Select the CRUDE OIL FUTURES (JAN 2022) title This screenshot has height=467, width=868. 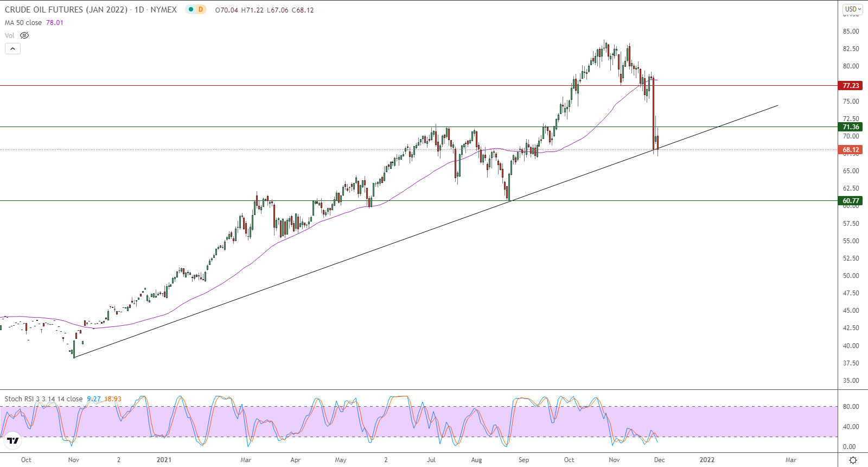click(66, 10)
